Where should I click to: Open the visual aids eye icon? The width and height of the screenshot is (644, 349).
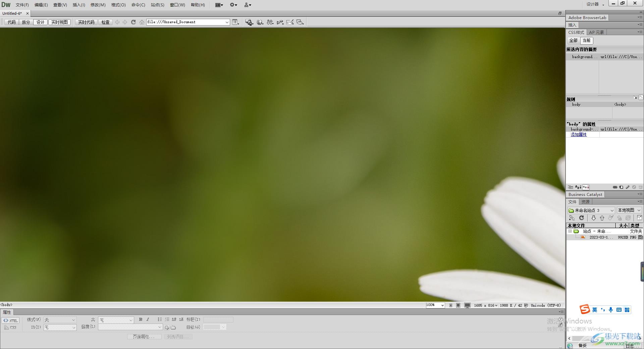(300, 22)
